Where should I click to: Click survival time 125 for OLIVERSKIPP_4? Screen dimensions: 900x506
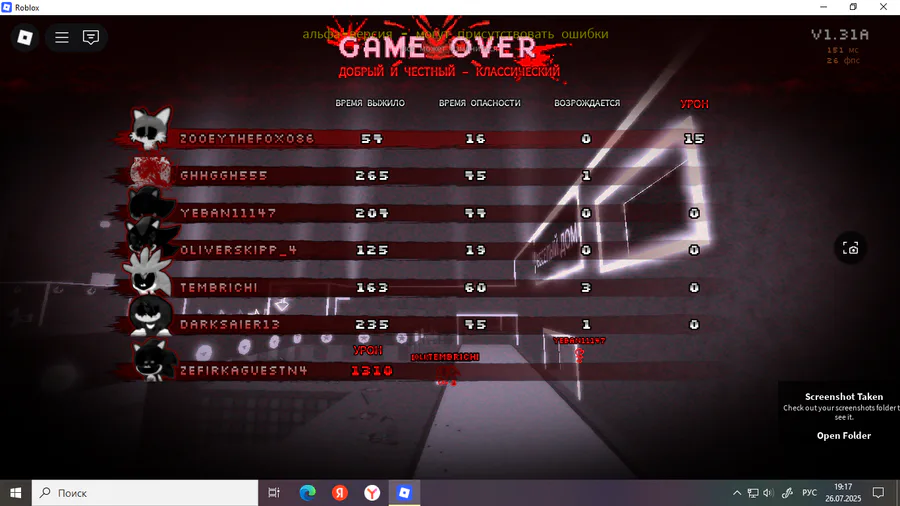point(372,250)
